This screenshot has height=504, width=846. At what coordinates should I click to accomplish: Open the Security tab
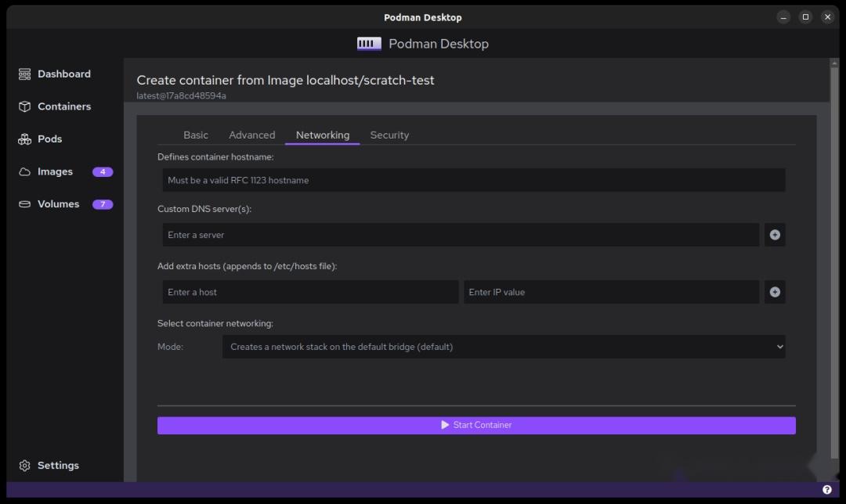tap(389, 135)
